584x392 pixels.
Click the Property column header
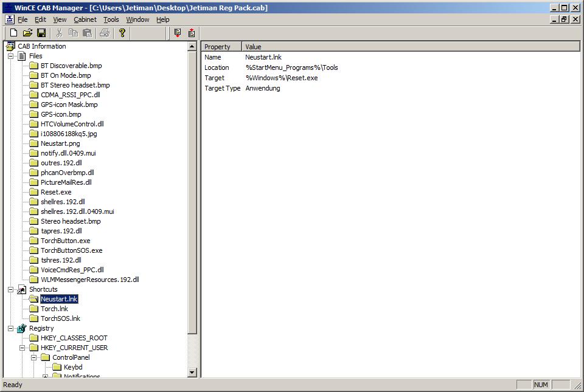(222, 47)
